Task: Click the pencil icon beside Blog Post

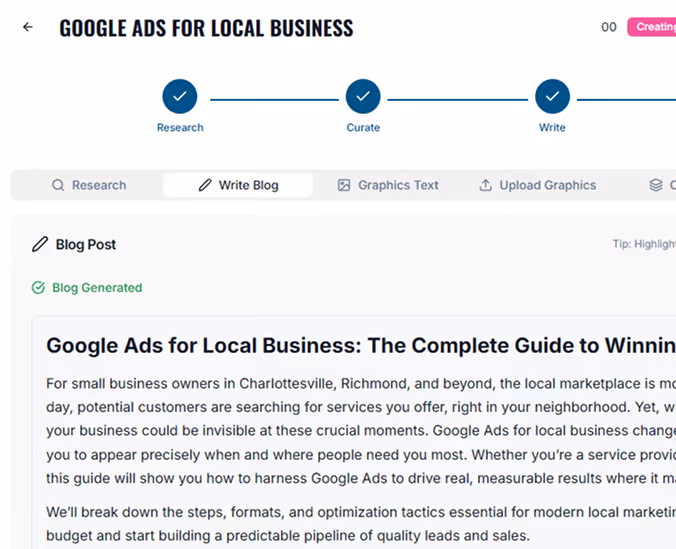Action: click(40, 245)
